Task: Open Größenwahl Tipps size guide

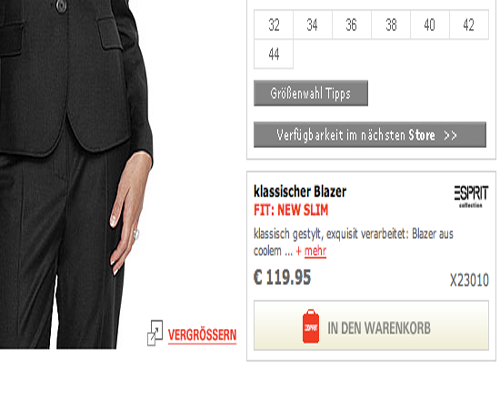Action: 311,93
